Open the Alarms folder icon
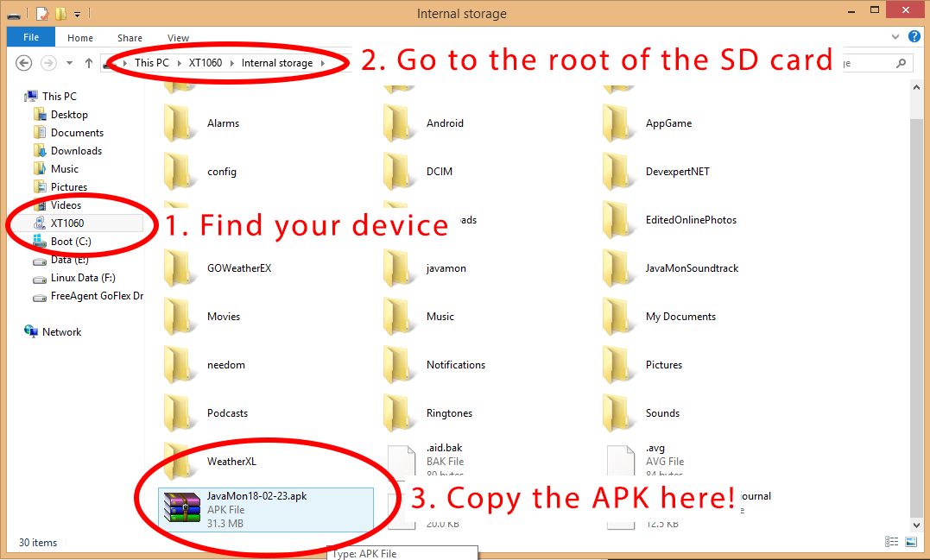930x560 pixels. point(180,123)
